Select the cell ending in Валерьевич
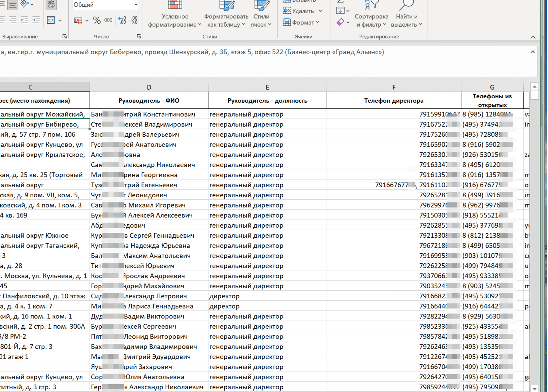Screen dimensions: 548x392 click(149, 134)
